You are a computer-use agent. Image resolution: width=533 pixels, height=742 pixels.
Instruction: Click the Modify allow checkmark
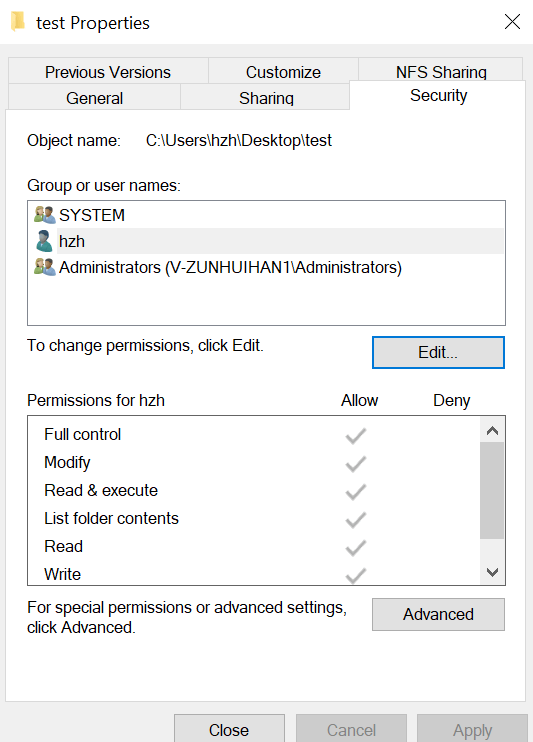[355, 464]
